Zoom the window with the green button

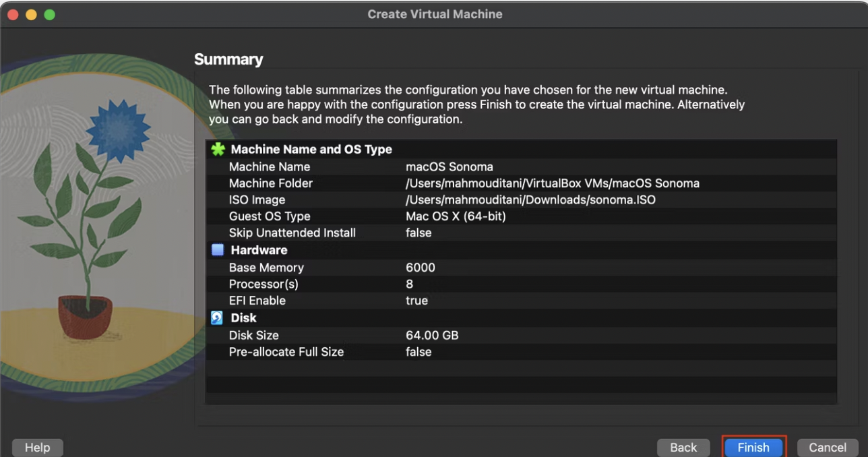pos(49,14)
